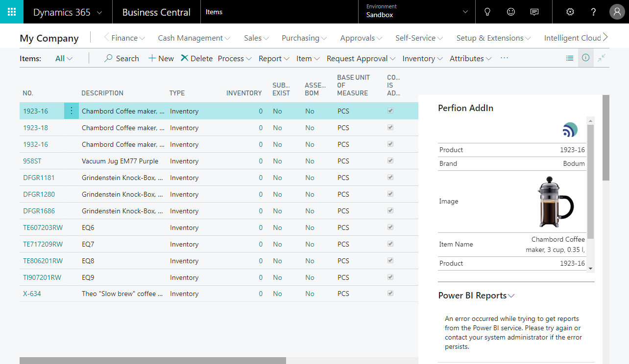Open the All items filter dropdown

[x=64, y=58]
